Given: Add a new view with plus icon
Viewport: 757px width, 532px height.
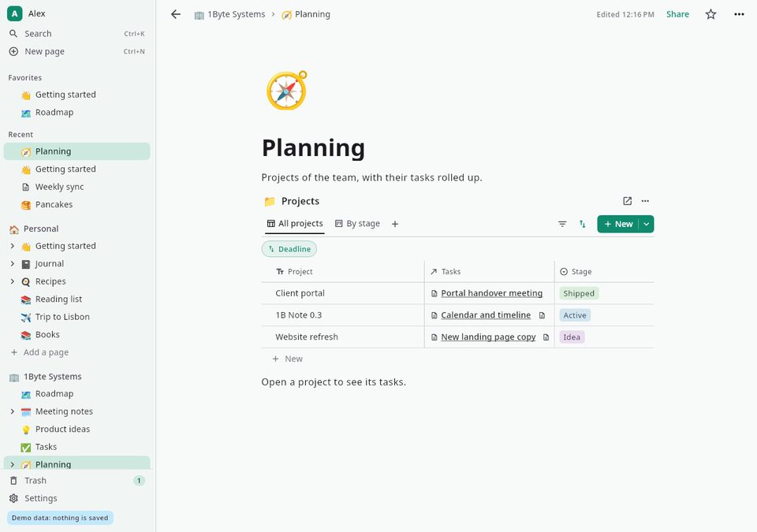Looking at the screenshot, I should [395, 224].
